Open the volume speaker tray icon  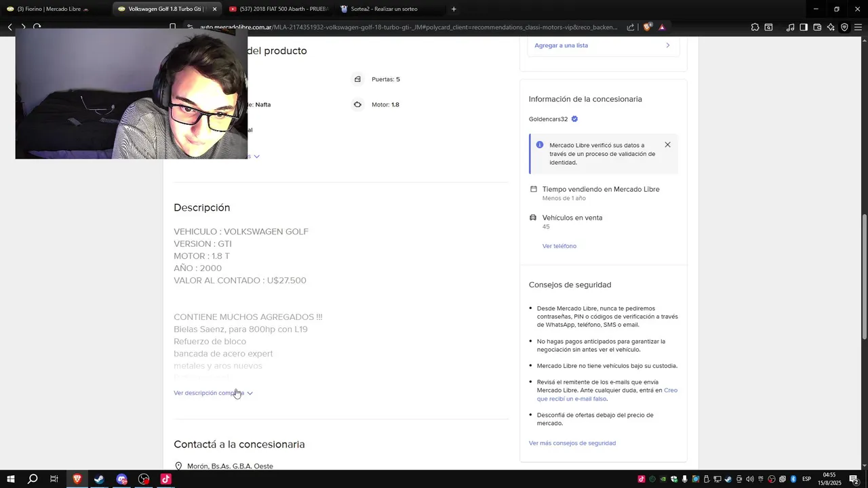pos(749,479)
